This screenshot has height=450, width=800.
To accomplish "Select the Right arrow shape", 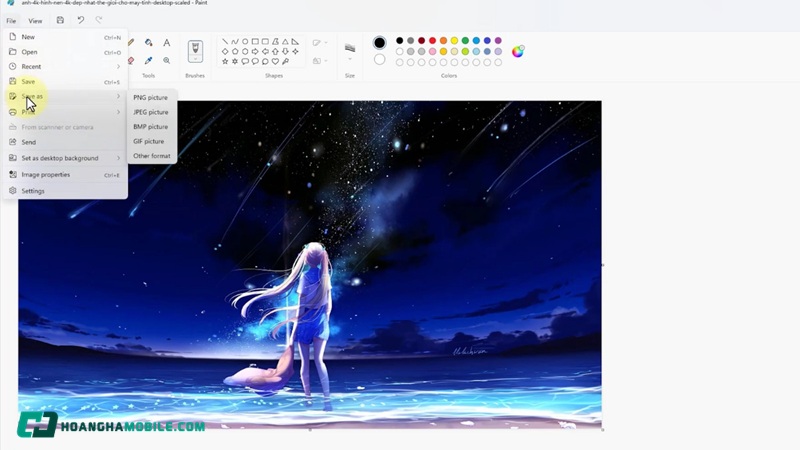I will click(x=255, y=52).
